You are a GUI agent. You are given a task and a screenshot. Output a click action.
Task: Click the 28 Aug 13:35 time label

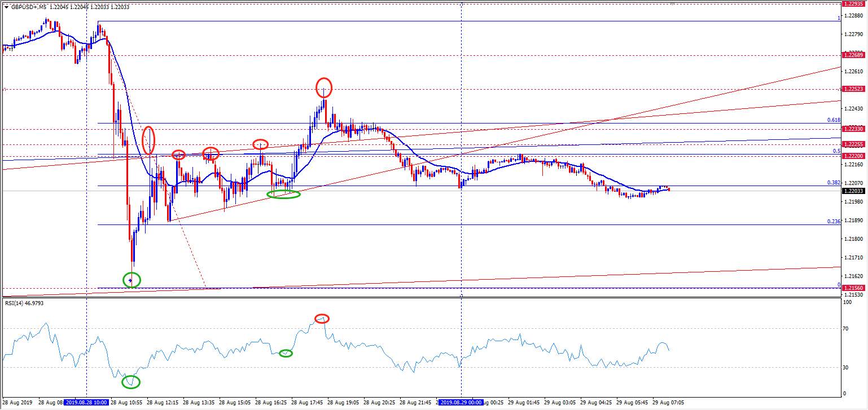tap(198, 403)
